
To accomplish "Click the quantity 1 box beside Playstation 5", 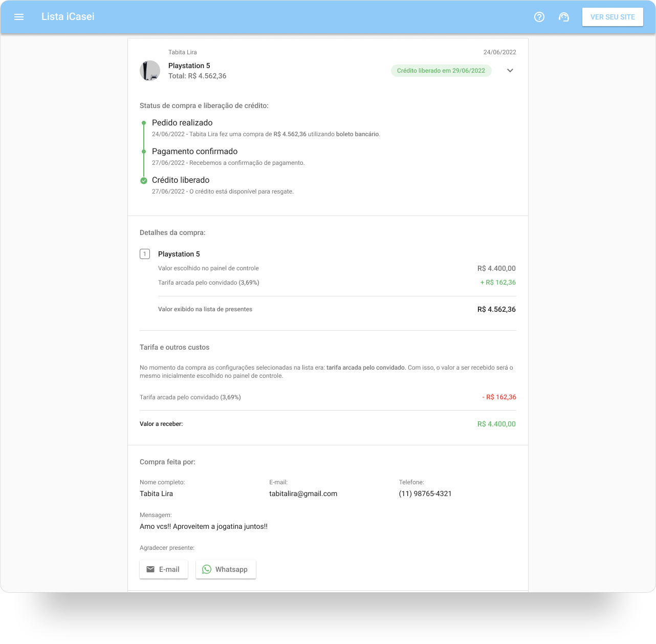I will (x=145, y=254).
